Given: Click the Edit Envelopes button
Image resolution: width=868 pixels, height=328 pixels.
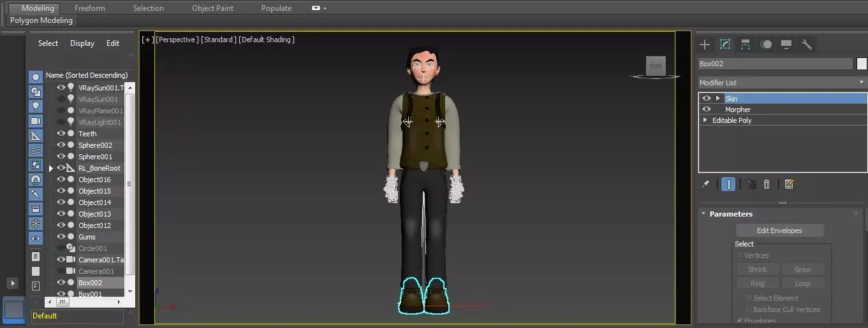Looking at the screenshot, I should tap(779, 231).
